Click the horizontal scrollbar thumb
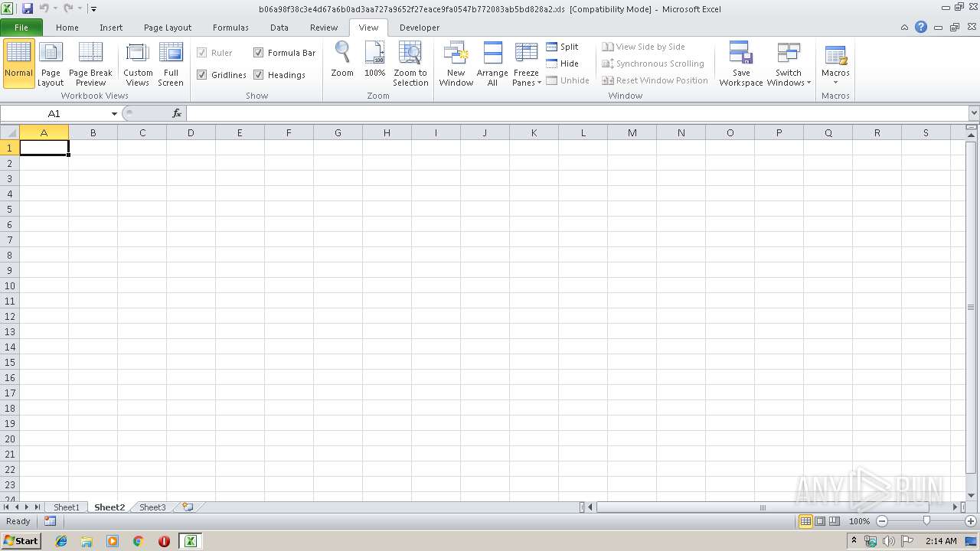 pyautogui.click(x=762, y=507)
